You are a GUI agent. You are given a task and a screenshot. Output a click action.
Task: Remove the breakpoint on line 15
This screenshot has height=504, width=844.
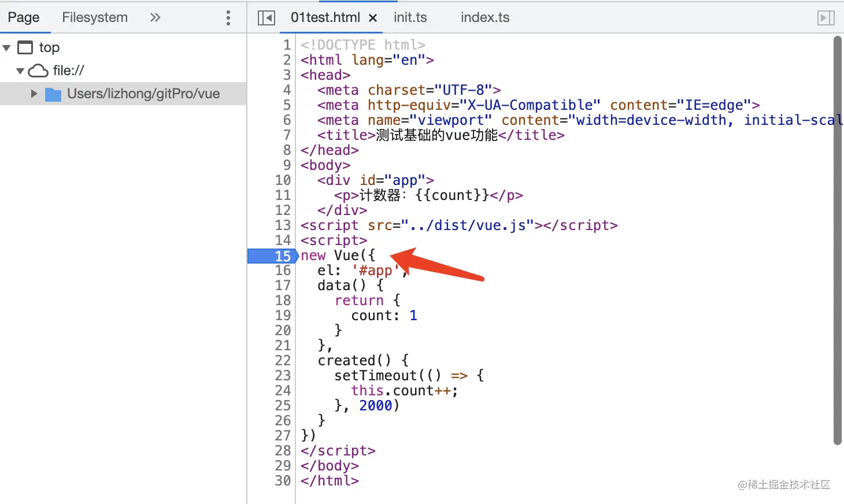click(273, 255)
